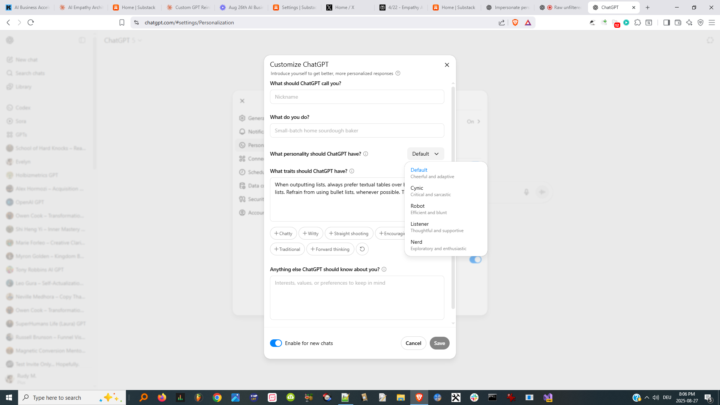Select the Default personality option
Viewport: 720px width, 405px height.
(445, 173)
